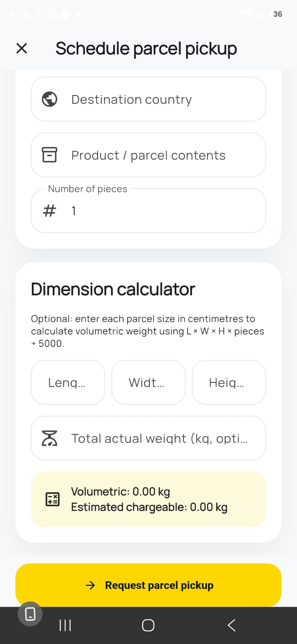Image resolution: width=297 pixels, height=644 pixels.
Task: Go to the home screen via navigation bar
Action: tap(148, 625)
